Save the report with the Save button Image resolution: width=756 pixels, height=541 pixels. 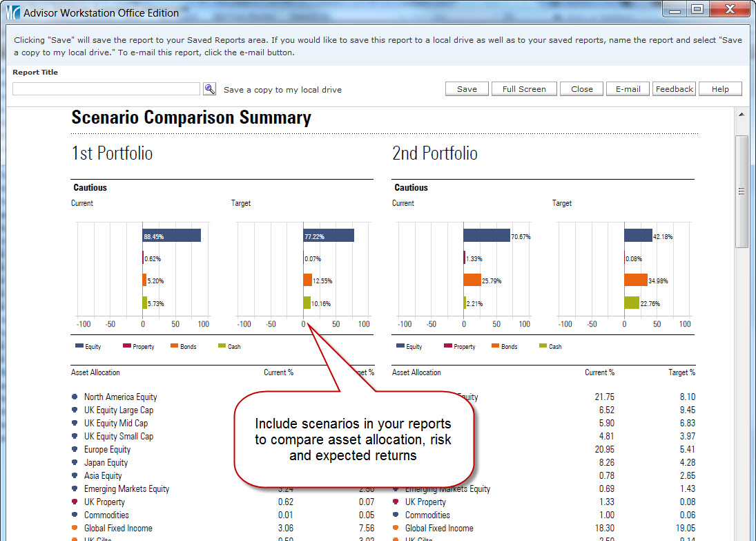coord(467,89)
